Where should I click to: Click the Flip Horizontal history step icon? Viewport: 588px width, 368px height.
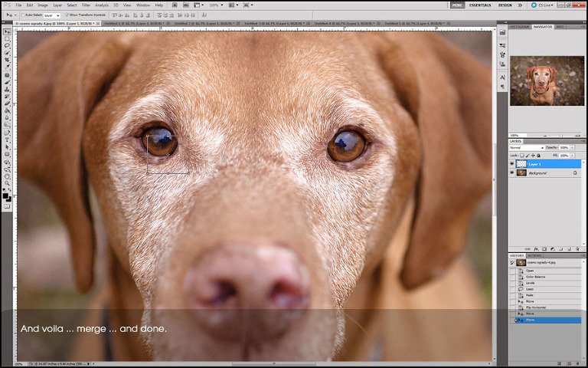[520, 307]
